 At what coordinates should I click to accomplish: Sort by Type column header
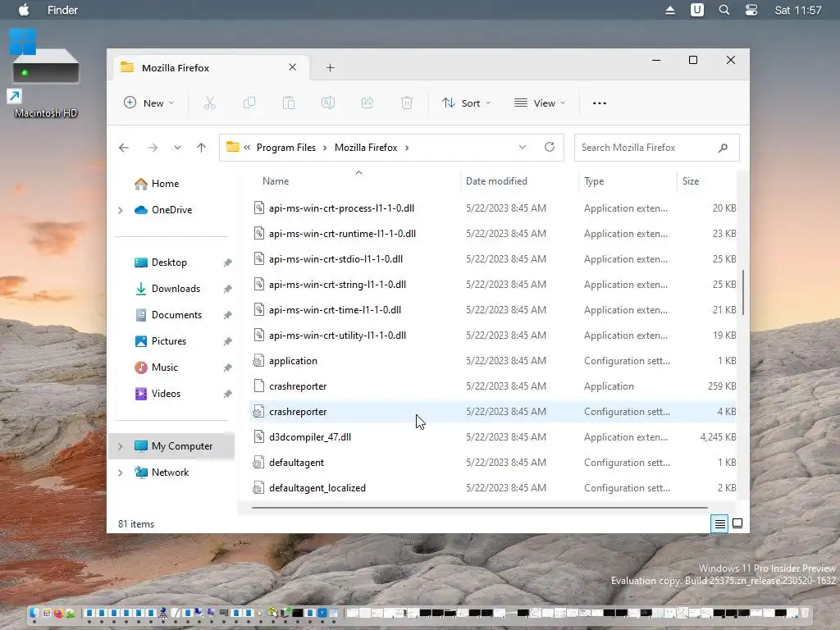(x=594, y=181)
